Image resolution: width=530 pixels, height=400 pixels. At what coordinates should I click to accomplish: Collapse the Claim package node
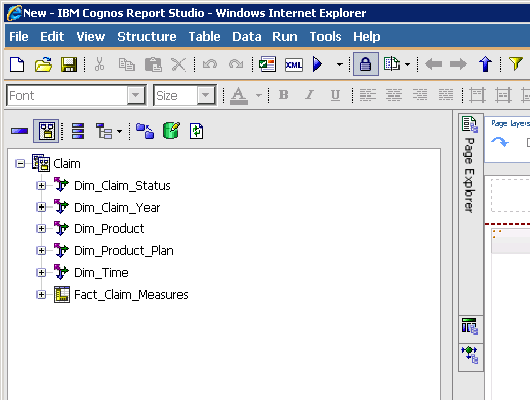click(x=20, y=164)
